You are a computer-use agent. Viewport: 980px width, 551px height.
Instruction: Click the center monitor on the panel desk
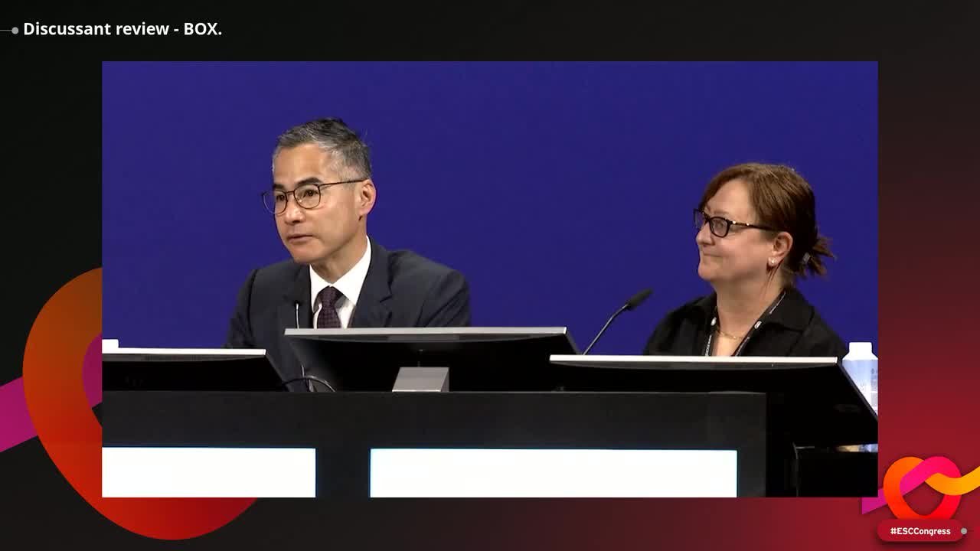click(431, 359)
